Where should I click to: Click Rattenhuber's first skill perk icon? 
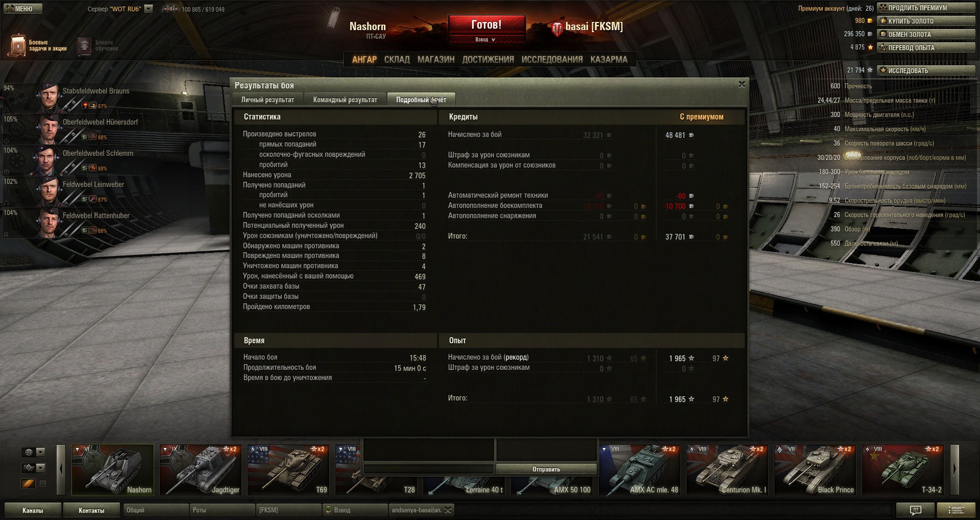[x=85, y=230]
